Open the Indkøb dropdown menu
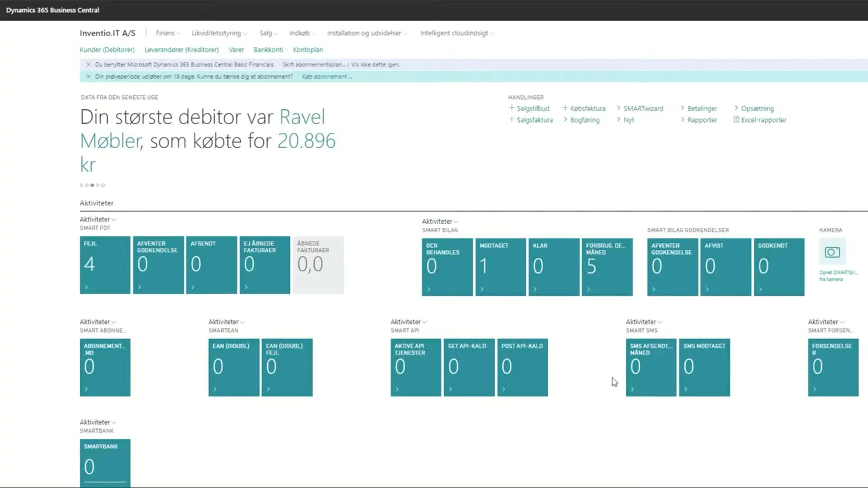Screen dimensions: 868x488 302,33
